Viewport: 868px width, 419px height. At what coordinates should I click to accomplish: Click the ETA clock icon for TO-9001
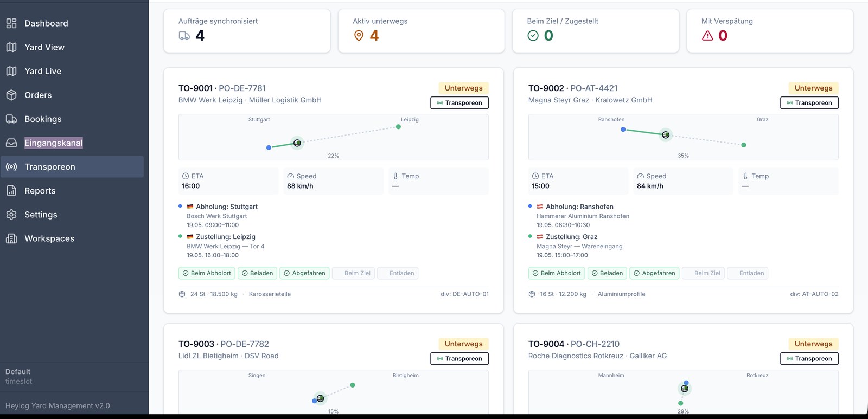[186, 176]
